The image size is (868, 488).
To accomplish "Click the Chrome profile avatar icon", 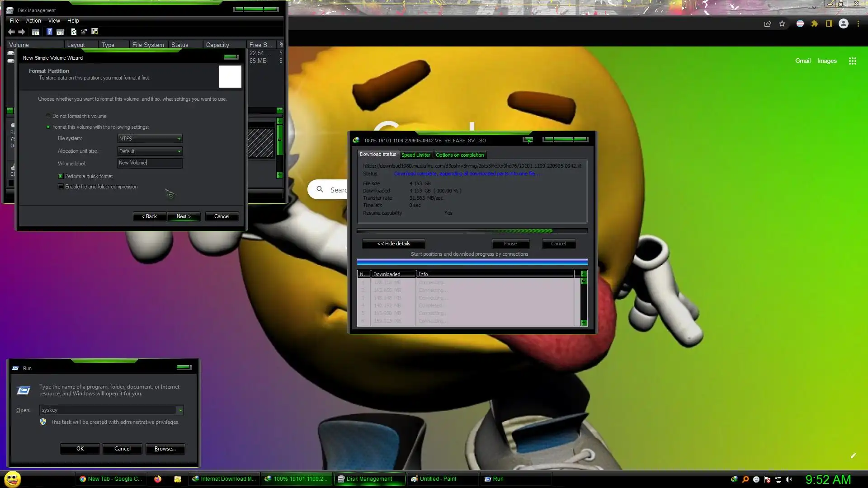I will pyautogui.click(x=843, y=24).
